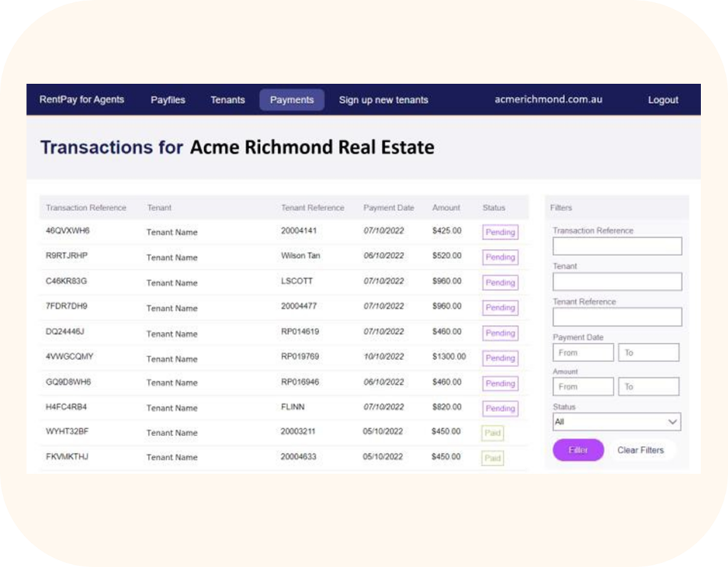
Task: Click the Payment Date From field
Action: click(583, 353)
